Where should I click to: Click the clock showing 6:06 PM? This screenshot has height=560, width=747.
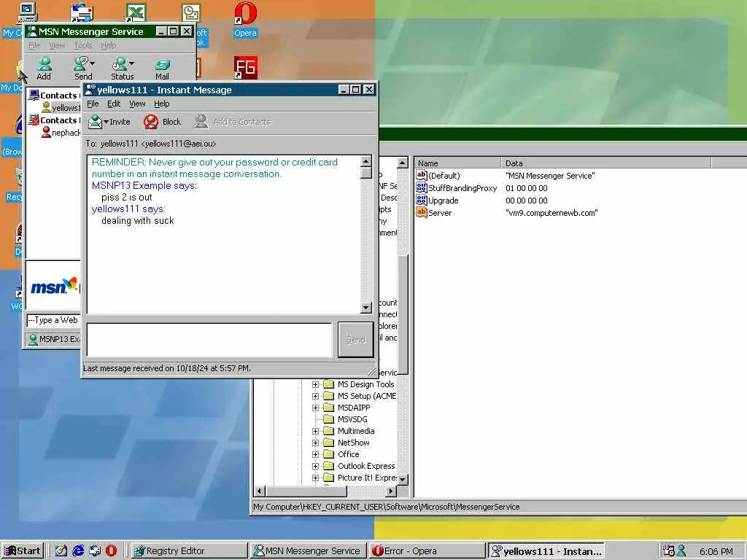point(716,551)
